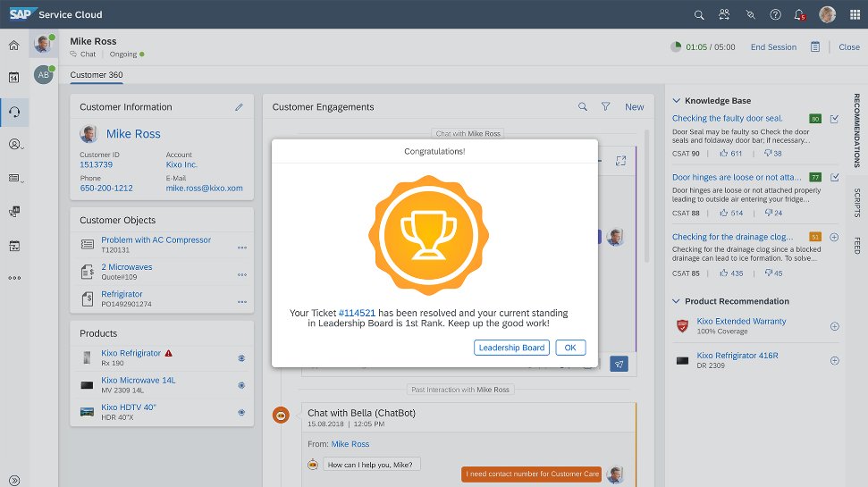Collapse Product Recommendation section

pyautogui.click(x=676, y=301)
